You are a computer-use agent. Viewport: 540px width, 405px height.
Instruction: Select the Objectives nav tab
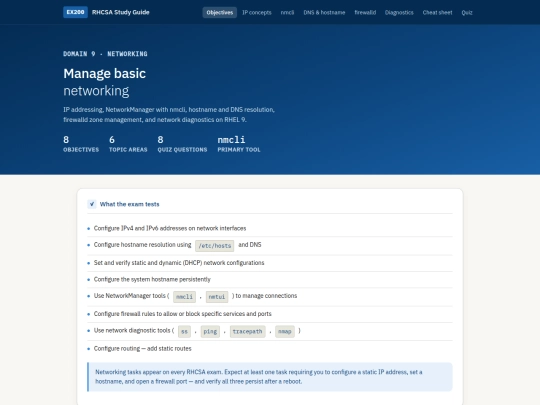(x=220, y=12)
